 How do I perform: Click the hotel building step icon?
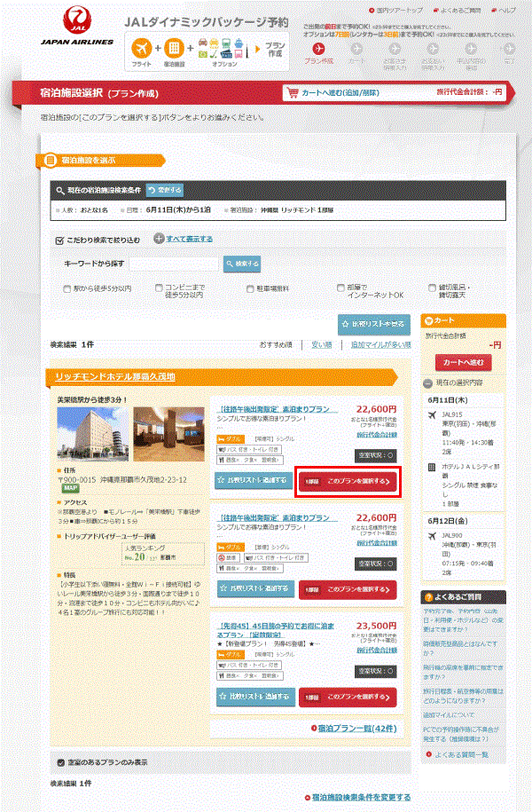click(175, 46)
